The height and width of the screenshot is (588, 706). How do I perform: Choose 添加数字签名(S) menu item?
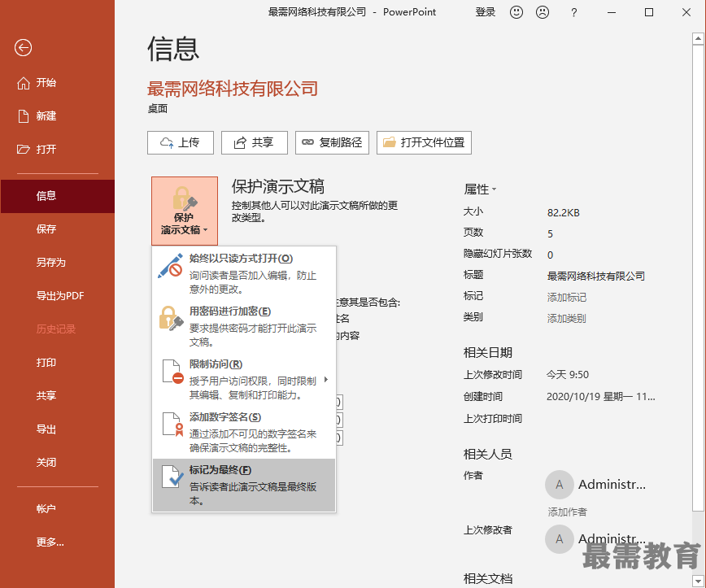coord(243,432)
